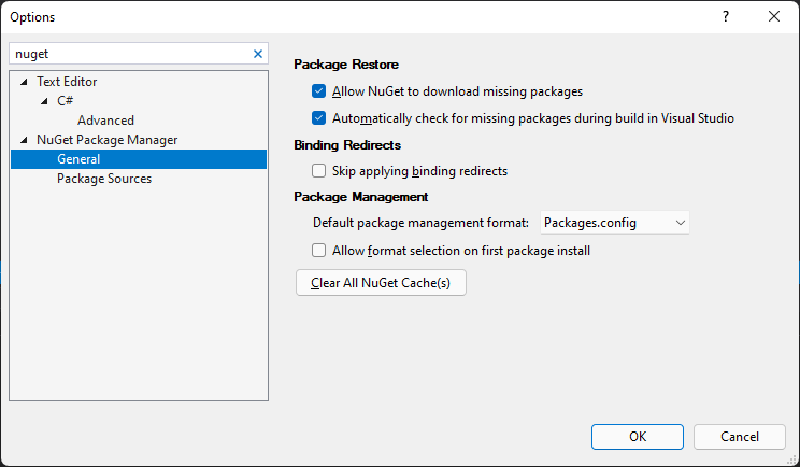Screen dimensions: 800x467
Task: Collapse the NuGet Package Manager node
Action: (x=24, y=140)
